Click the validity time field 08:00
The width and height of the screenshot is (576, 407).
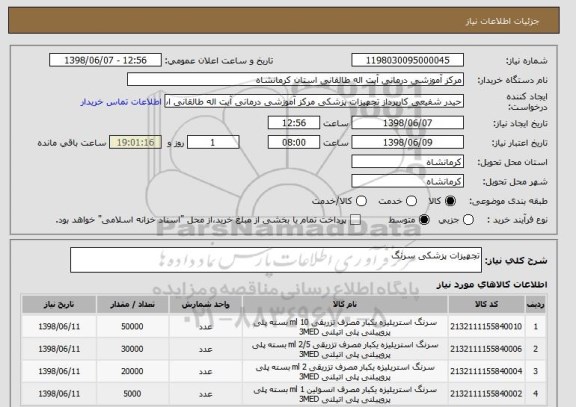294,142
